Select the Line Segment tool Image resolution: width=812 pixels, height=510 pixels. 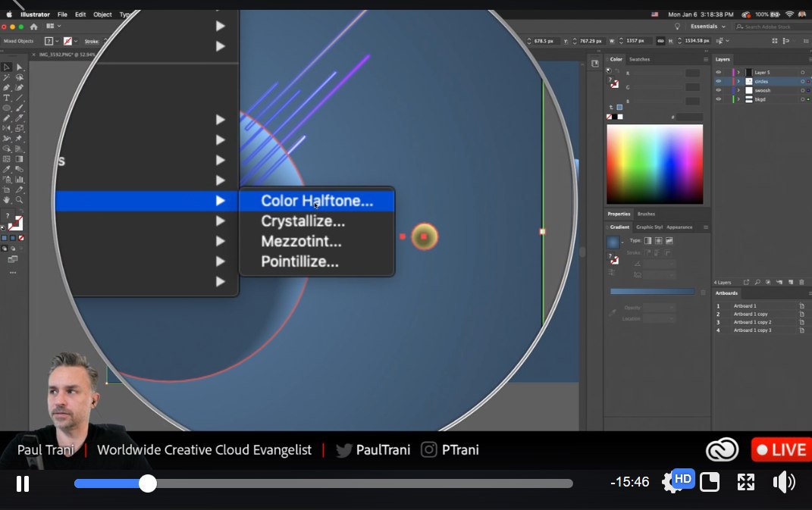pos(19,98)
